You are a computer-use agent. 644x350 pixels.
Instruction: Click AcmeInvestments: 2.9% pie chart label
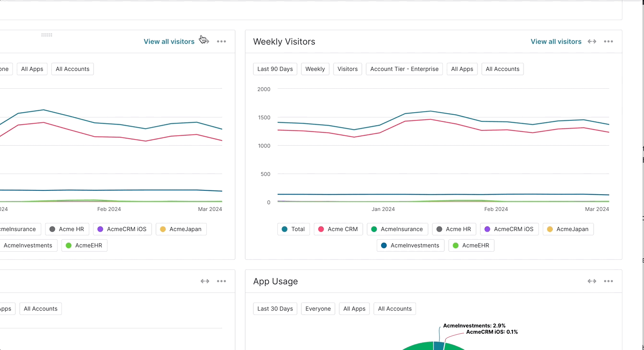(x=474, y=326)
